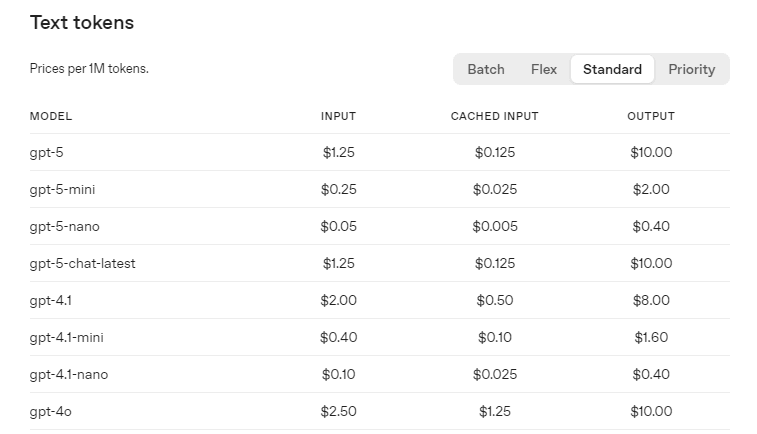Click the gpt-5-nano input price $0.05

tap(338, 226)
